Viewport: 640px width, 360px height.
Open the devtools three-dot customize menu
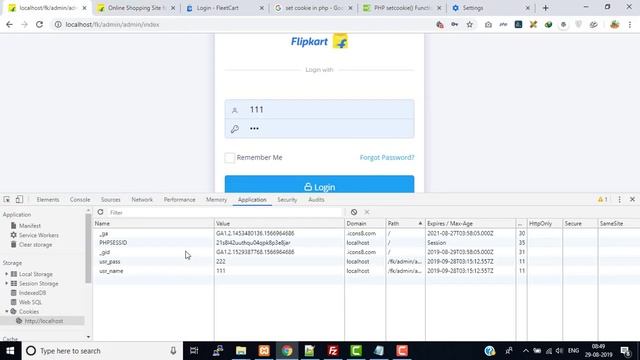(x=620, y=200)
